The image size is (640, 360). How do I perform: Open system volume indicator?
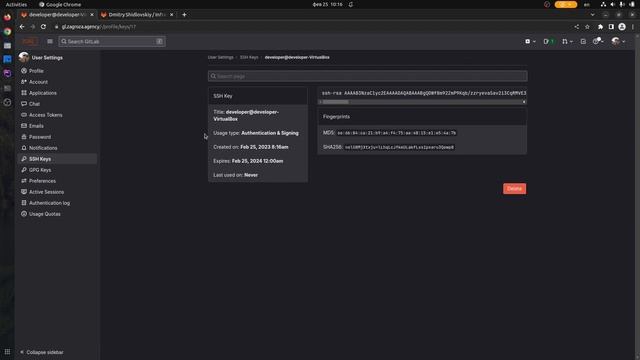[x=613, y=4]
